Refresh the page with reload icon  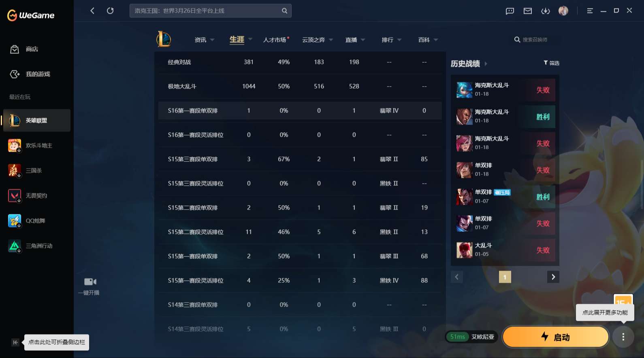click(x=110, y=11)
